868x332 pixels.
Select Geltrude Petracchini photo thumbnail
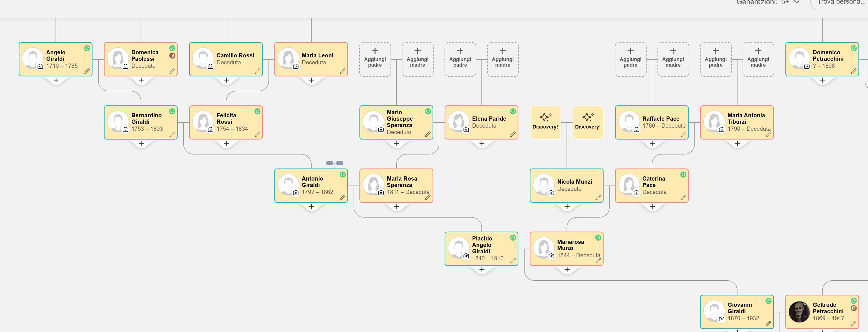coord(799,312)
